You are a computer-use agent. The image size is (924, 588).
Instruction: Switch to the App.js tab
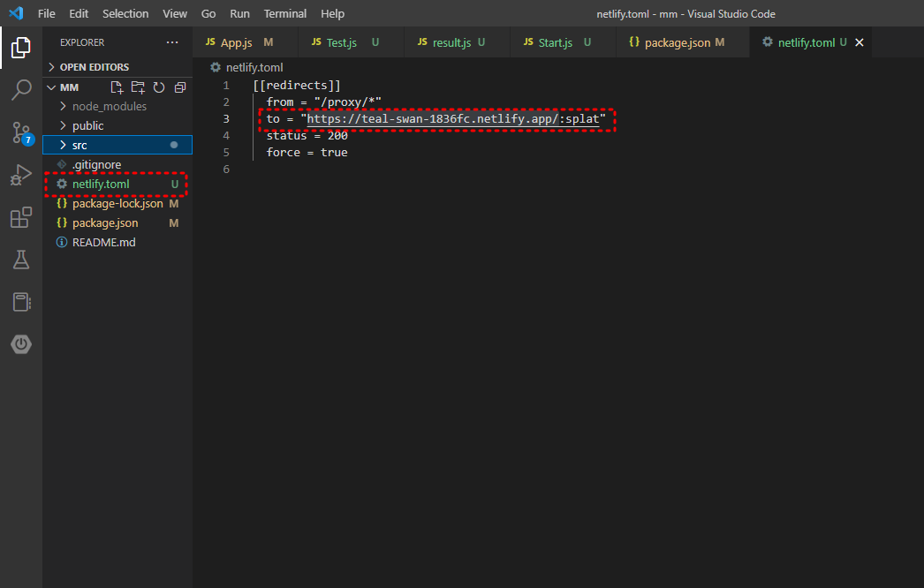tap(246, 42)
